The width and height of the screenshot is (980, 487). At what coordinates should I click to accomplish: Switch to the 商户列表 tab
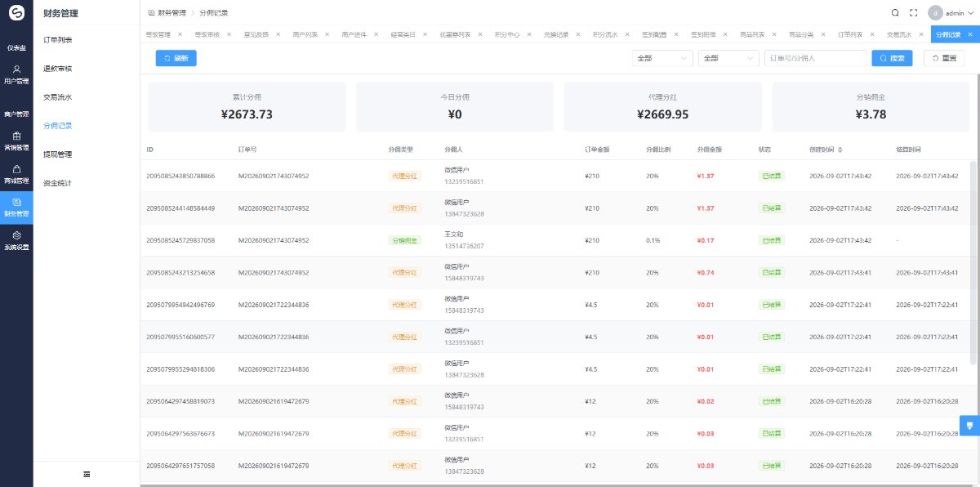(305, 34)
